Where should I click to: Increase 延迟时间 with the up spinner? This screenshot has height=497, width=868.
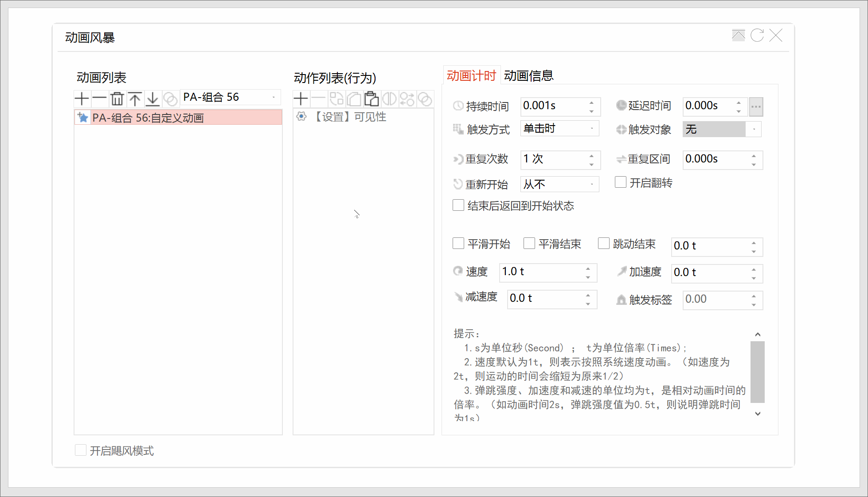(x=739, y=102)
